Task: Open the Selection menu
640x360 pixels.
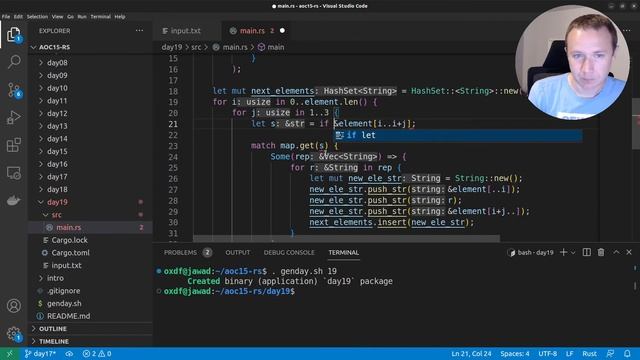Action: 37,17
